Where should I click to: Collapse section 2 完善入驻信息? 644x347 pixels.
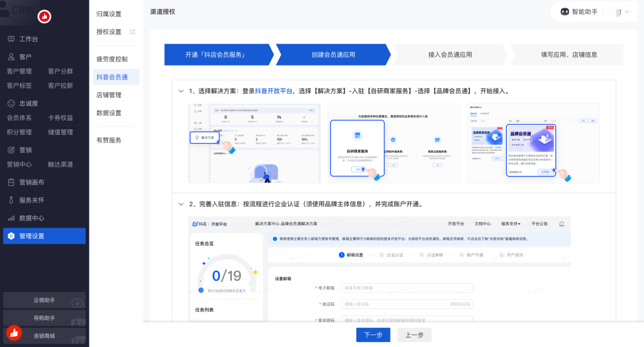(x=181, y=204)
